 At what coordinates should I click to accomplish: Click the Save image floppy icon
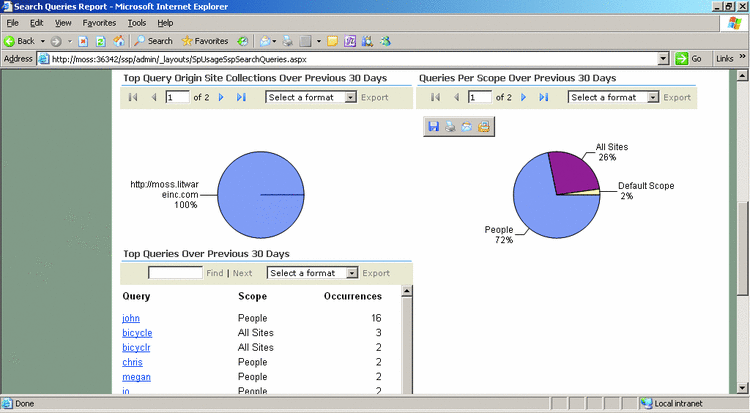[x=433, y=126]
